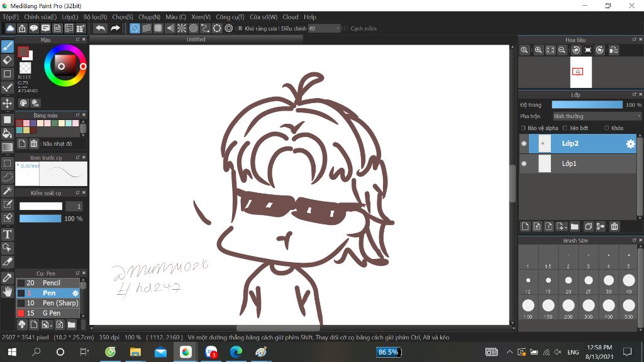Select the Magic Wand tool
644x362 pixels.
8,190
